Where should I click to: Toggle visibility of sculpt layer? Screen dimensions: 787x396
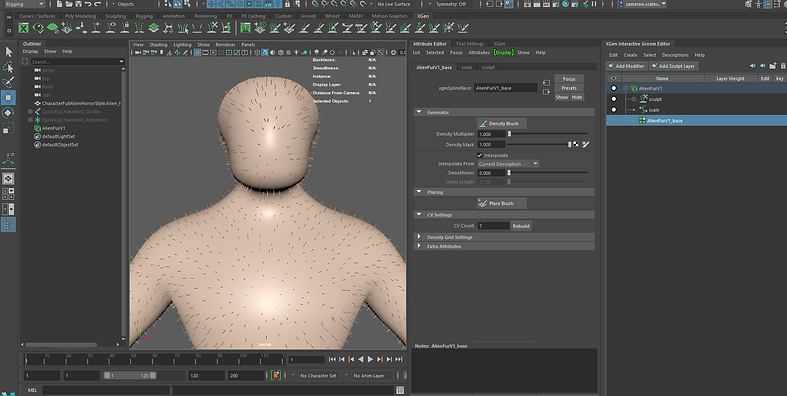point(613,99)
